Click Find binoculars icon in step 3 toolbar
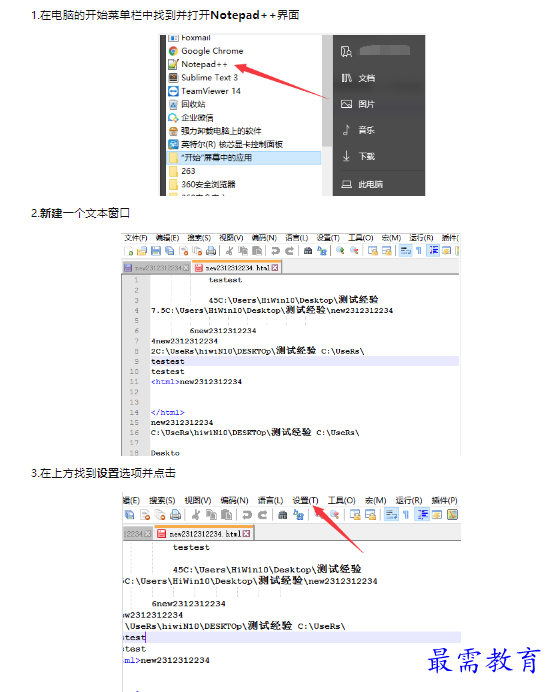 point(283,515)
